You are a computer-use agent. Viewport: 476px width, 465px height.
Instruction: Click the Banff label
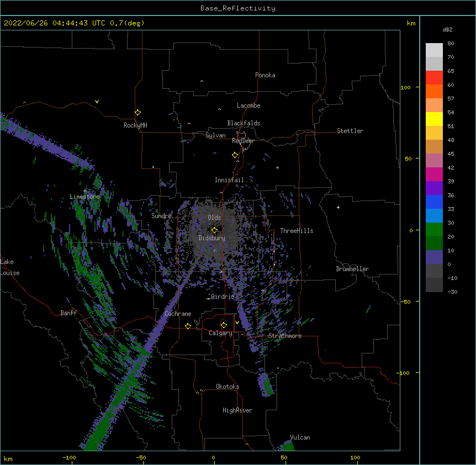coord(68,313)
